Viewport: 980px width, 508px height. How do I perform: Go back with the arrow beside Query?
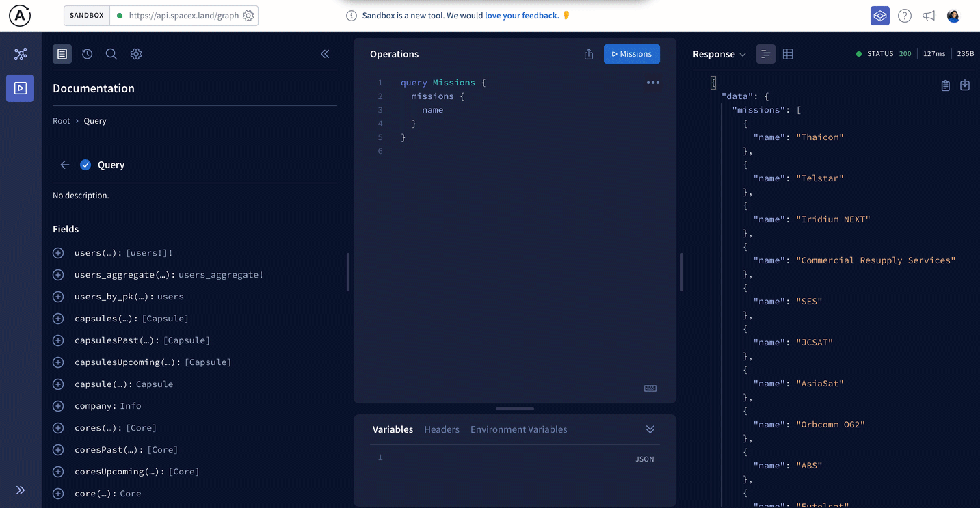pos(65,165)
